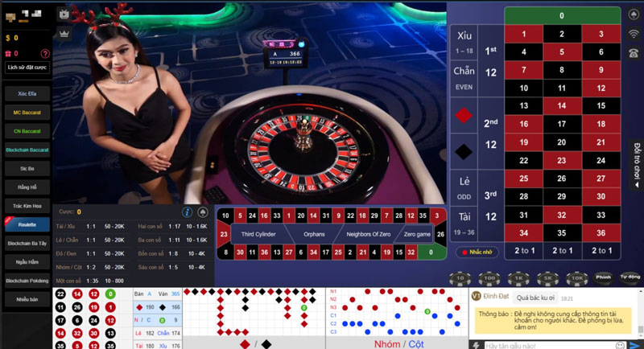Bet on Xỉu 1–18

(x=464, y=43)
